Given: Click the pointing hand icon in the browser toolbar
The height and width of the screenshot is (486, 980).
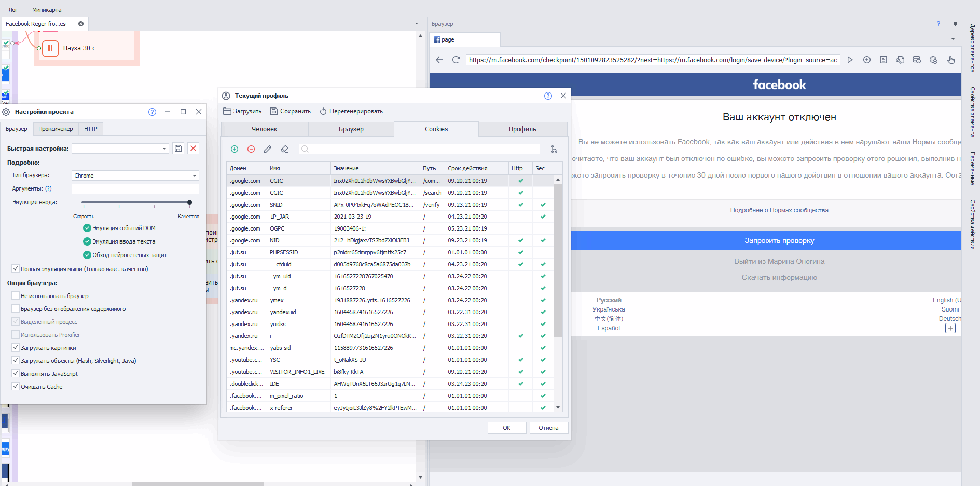Looking at the screenshot, I should tap(951, 60).
